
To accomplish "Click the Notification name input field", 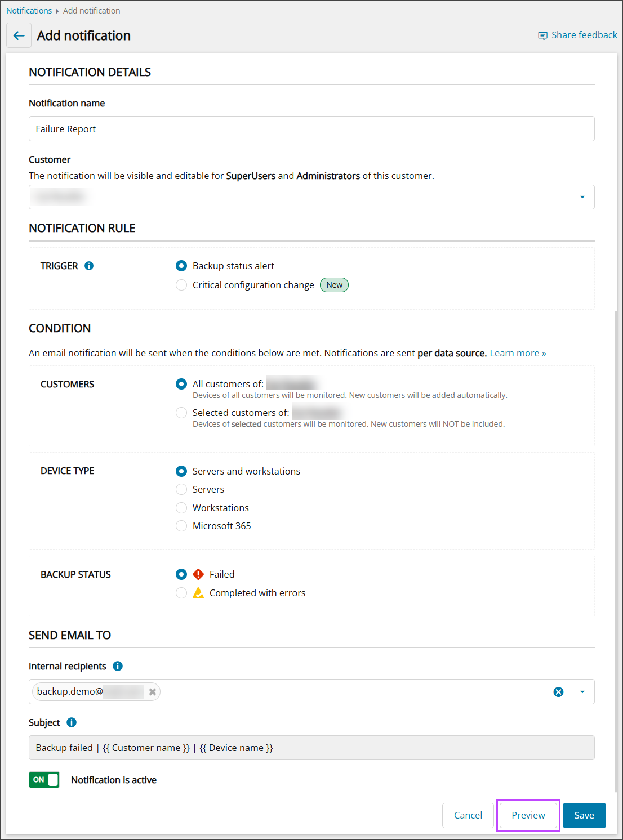I will (311, 129).
